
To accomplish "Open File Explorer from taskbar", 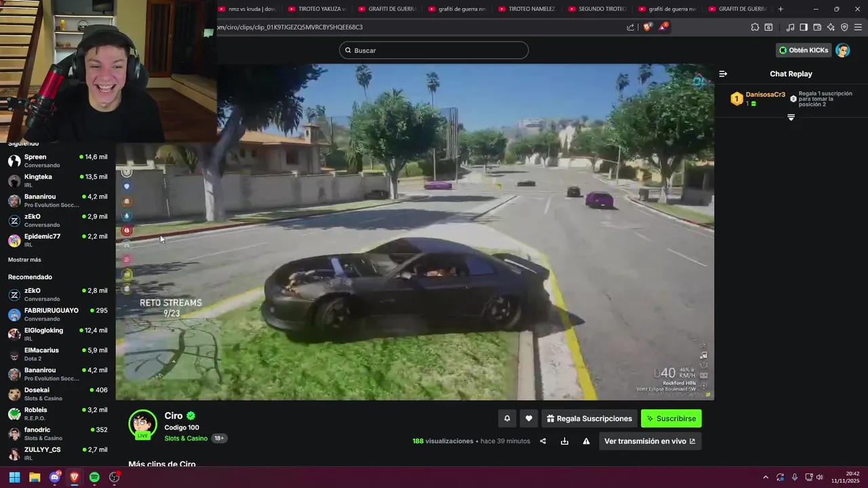I will [x=35, y=477].
